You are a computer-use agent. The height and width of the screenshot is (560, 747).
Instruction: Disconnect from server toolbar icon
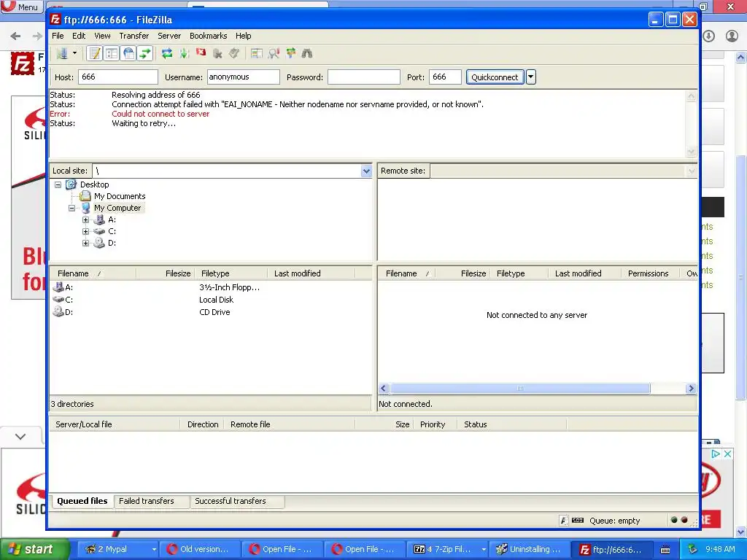217,53
